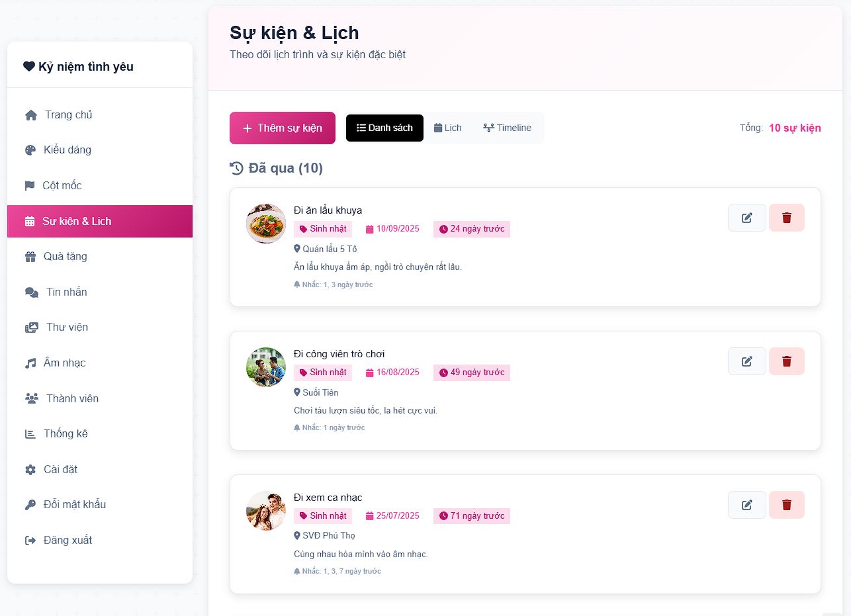This screenshot has height=616, width=851.
Task: Open Cài đặt settings
Action: tap(60, 469)
